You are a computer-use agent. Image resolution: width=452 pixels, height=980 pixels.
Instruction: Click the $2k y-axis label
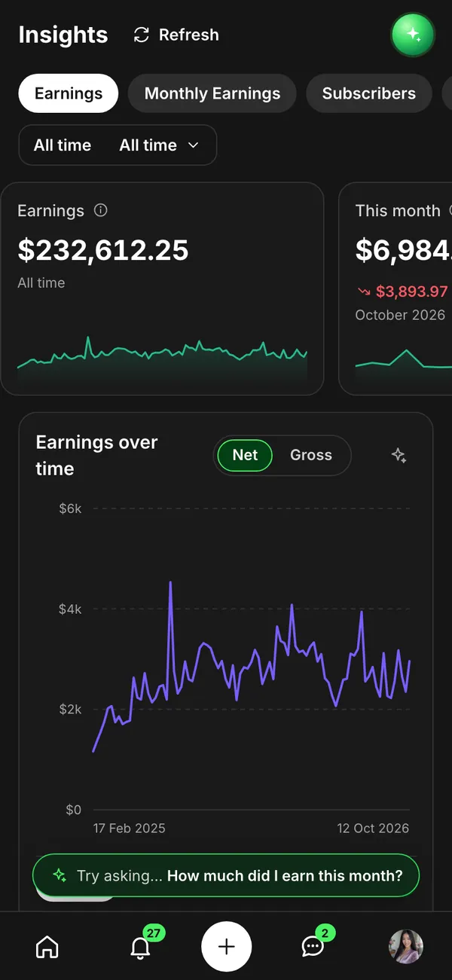coord(70,710)
